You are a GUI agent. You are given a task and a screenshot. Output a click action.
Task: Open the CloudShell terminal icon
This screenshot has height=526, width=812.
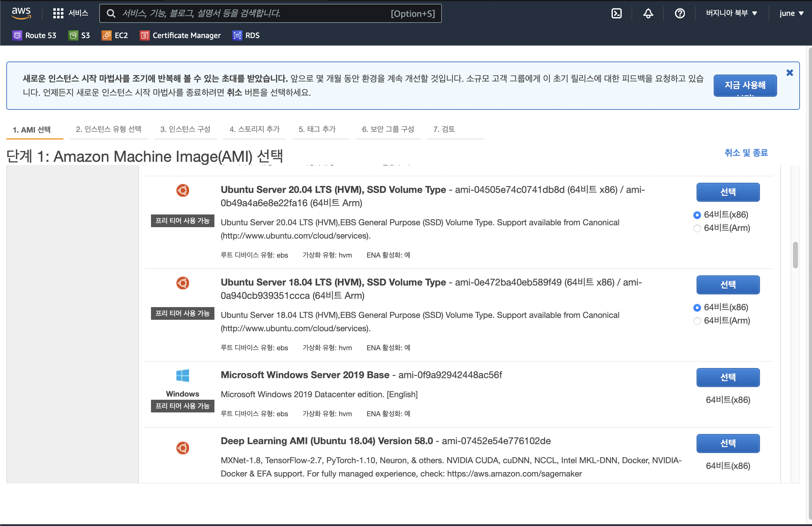click(616, 13)
